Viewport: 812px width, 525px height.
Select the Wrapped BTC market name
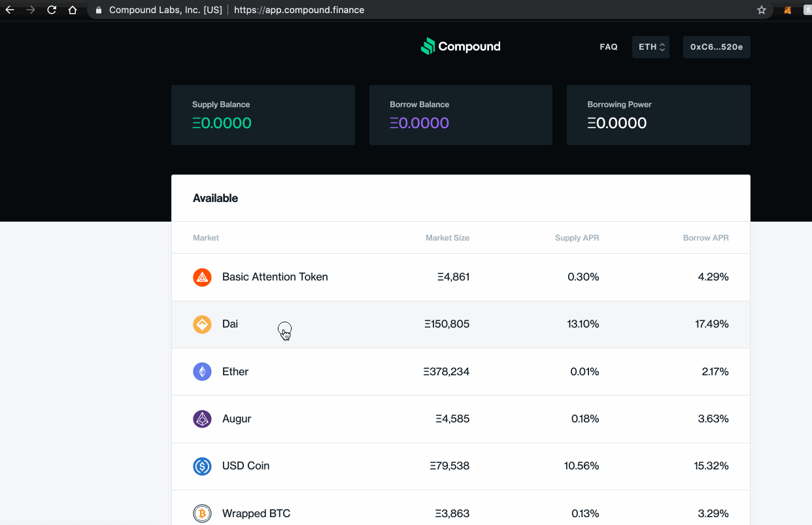pyautogui.click(x=256, y=514)
